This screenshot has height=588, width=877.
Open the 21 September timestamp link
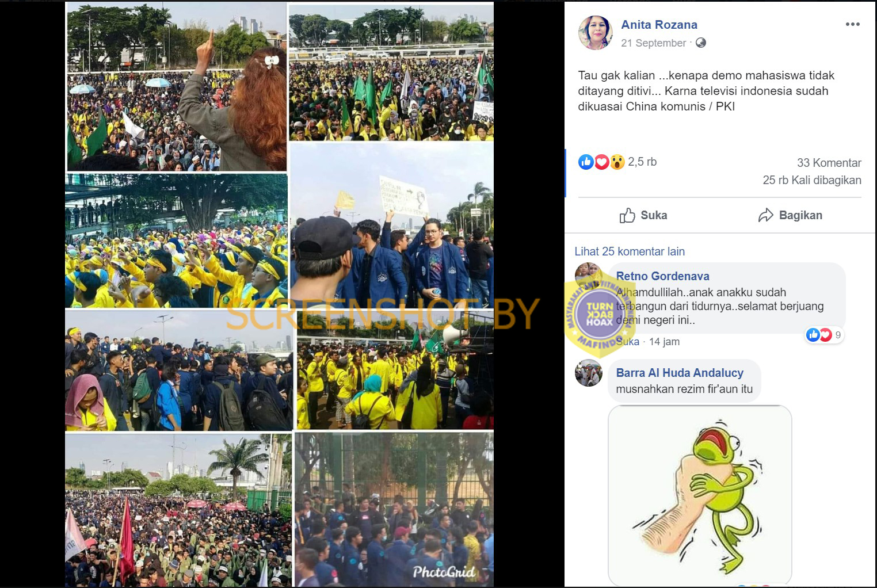(653, 43)
